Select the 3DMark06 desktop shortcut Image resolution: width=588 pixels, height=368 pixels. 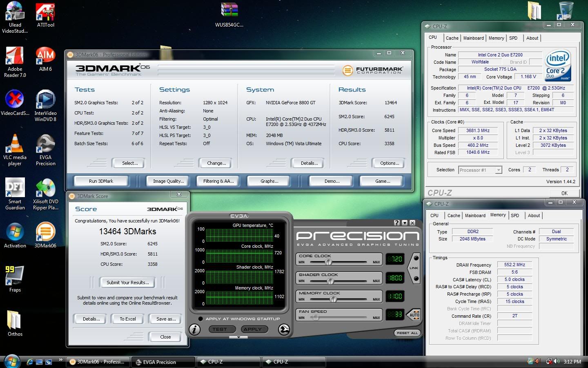click(45, 236)
